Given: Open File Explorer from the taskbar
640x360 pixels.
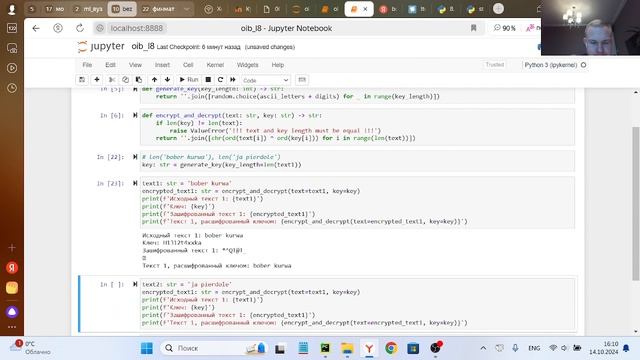Looking at the screenshot, I should 347,348.
